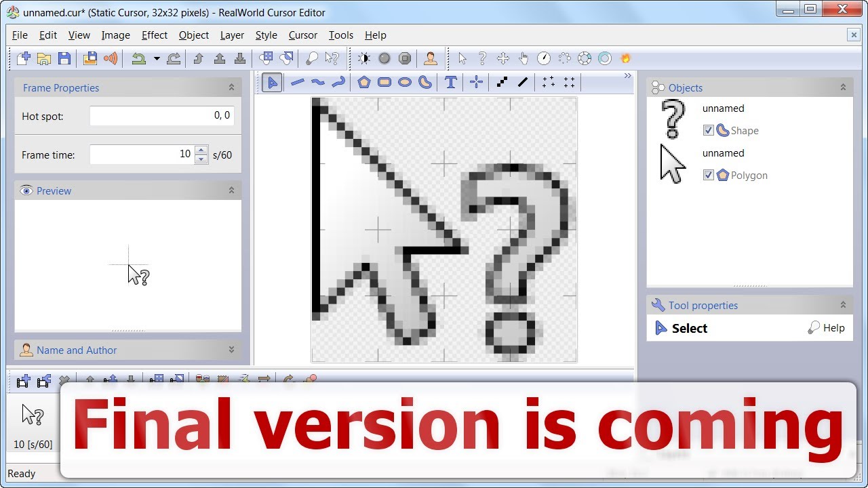Open the Help menu

point(376,35)
